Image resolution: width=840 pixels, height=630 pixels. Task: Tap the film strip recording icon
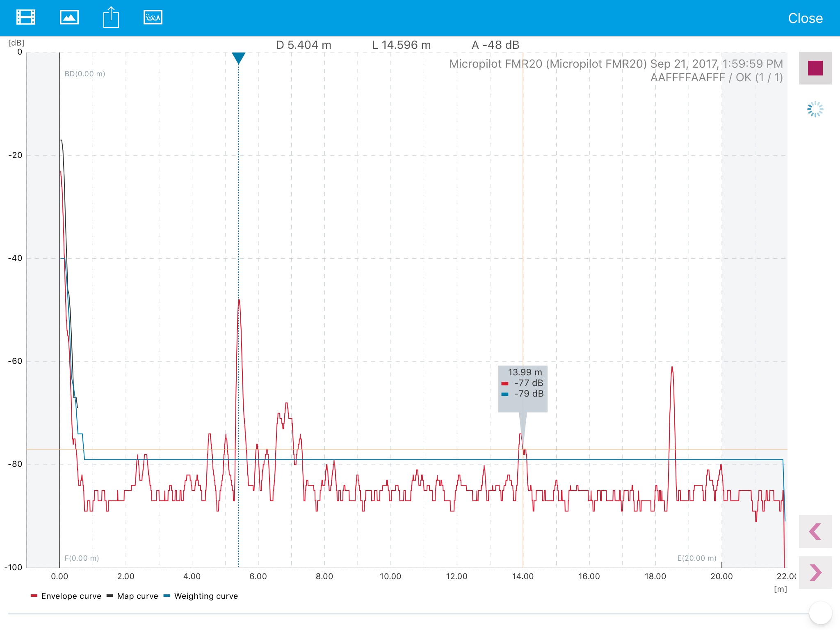[25, 18]
